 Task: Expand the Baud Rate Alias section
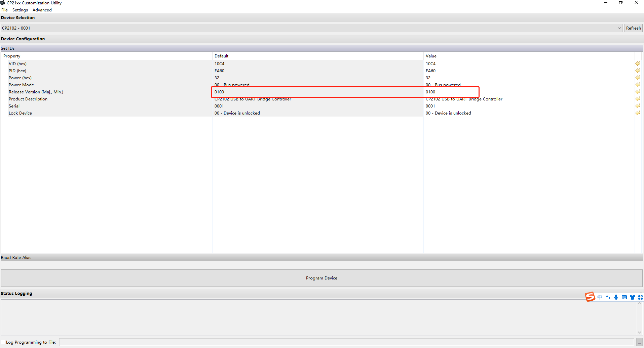point(322,258)
